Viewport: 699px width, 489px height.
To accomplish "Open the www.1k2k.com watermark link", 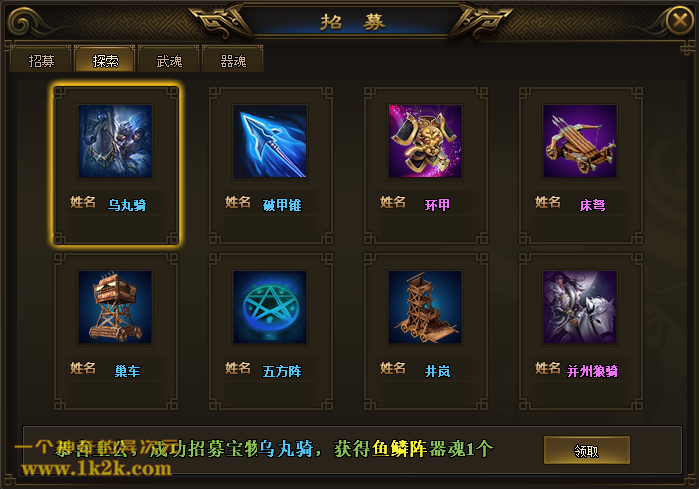I will coord(96,469).
